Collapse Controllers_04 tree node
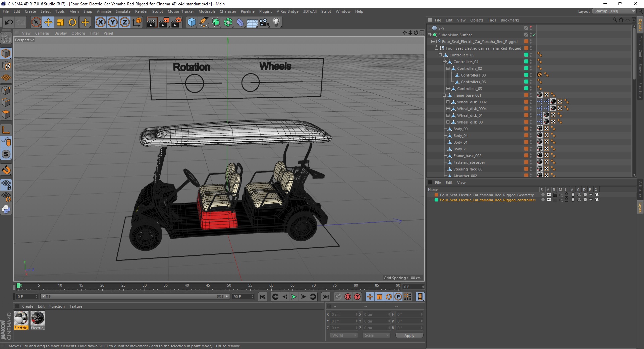Image resolution: width=644 pixels, height=349 pixels. (x=444, y=61)
